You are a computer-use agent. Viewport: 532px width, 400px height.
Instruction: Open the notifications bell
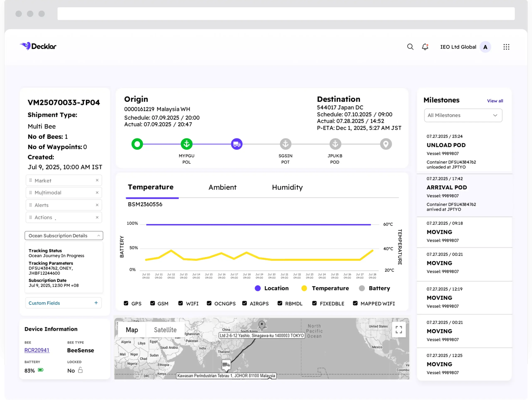pyautogui.click(x=425, y=47)
